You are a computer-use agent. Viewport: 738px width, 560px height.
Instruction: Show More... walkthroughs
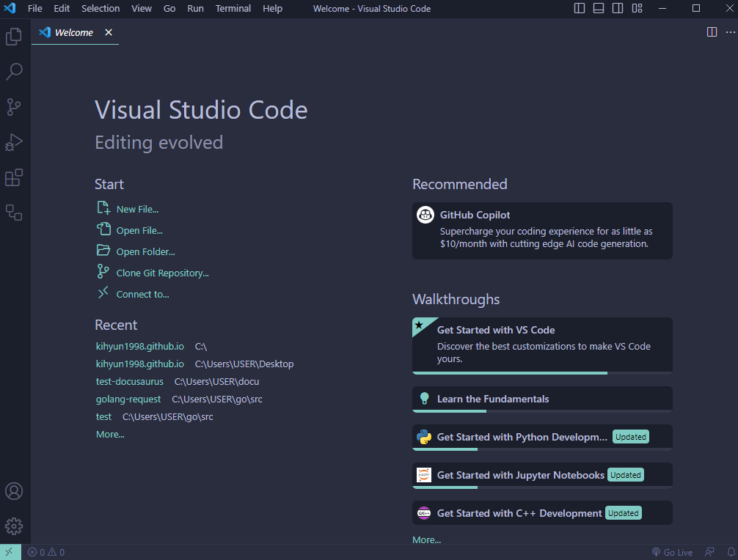[426, 539]
